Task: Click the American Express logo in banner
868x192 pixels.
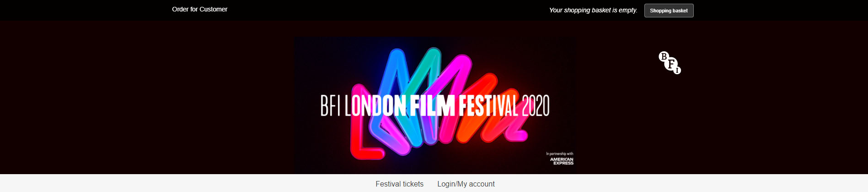Action: pyautogui.click(x=562, y=161)
